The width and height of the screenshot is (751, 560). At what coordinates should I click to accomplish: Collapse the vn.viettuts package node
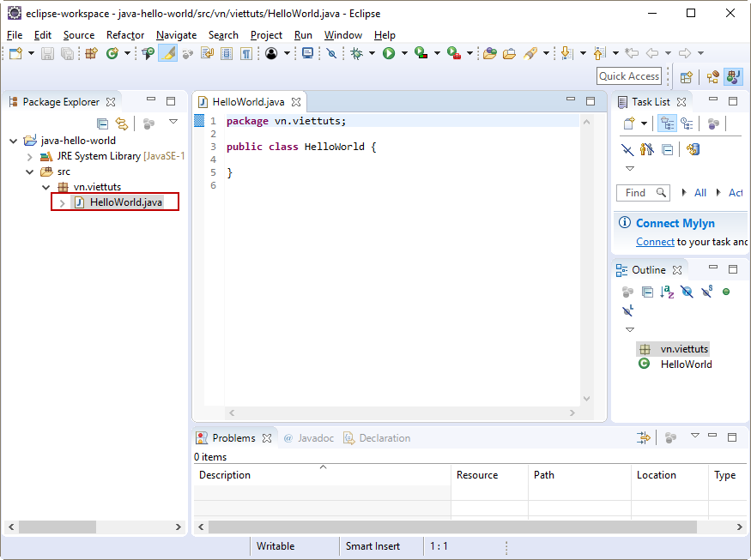(x=46, y=187)
